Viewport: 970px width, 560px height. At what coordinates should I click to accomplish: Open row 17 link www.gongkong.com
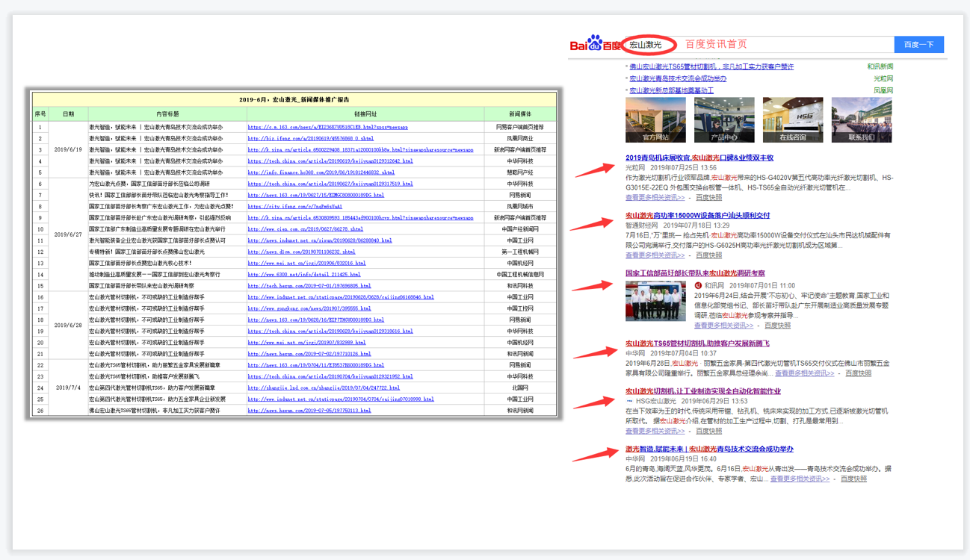coord(309,308)
